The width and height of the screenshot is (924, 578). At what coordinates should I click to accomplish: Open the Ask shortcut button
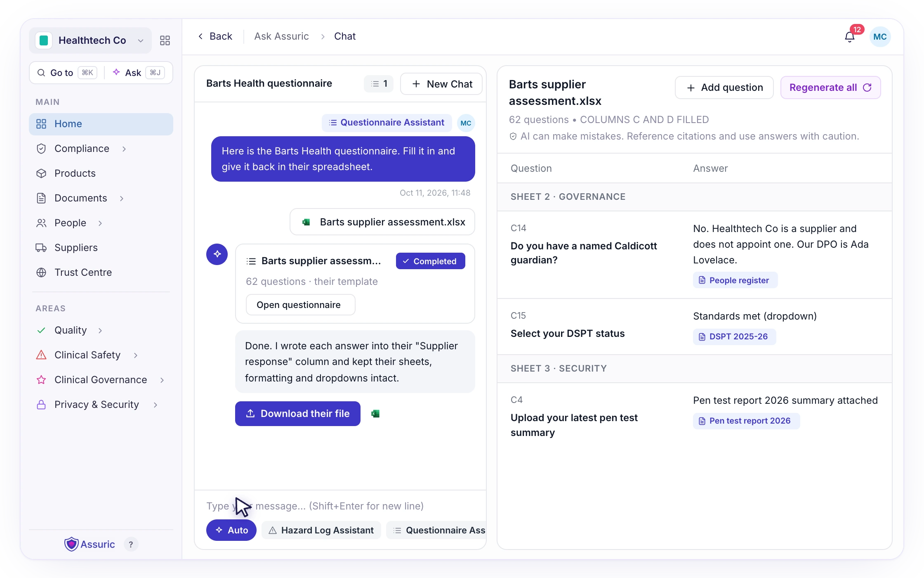[139, 73]
